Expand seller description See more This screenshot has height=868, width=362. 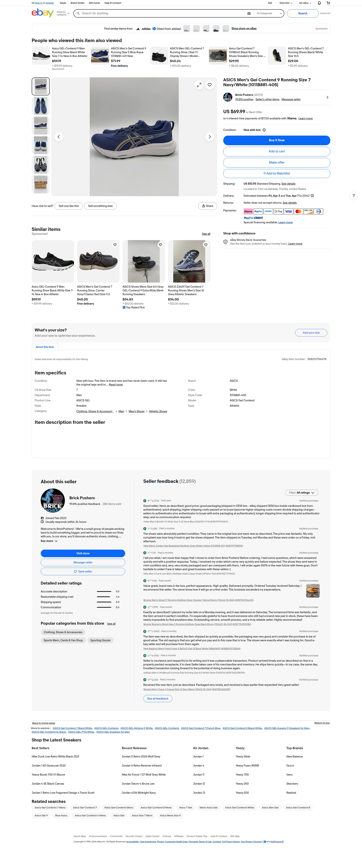(x=49, y=541)
